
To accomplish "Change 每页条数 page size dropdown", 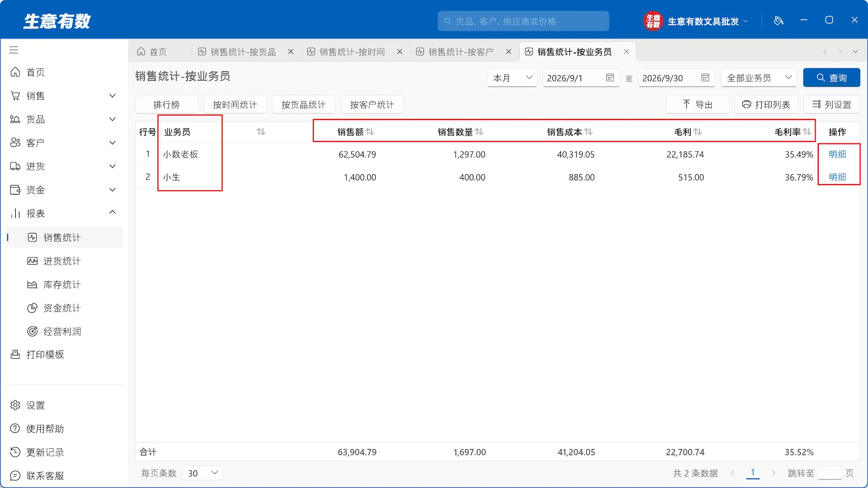I will (x=203, y=473).
